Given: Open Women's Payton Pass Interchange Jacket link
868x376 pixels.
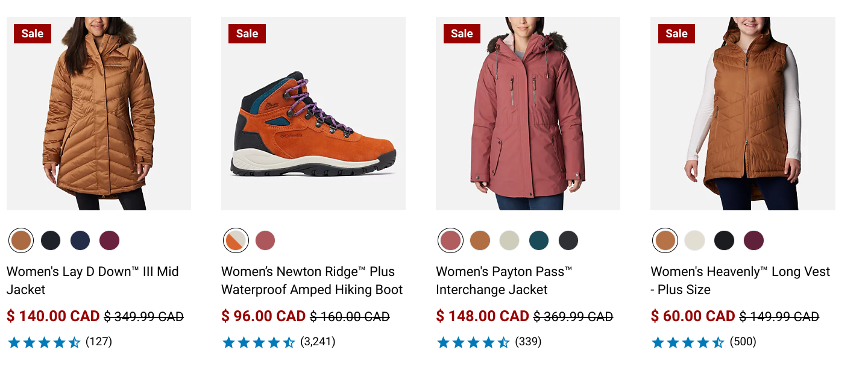Looking at the screenshot, I should [504, 280].
